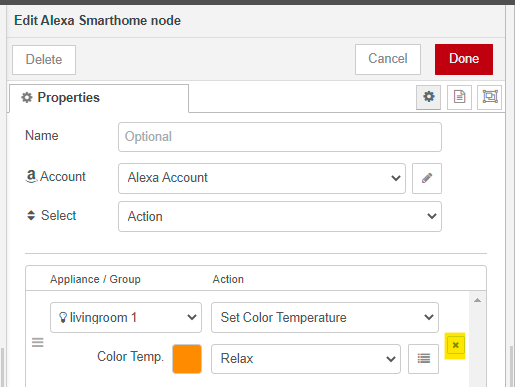
Task: Edit Alexa Account with pencil icon
Action: pyautogui.click(x=427, y=178)
